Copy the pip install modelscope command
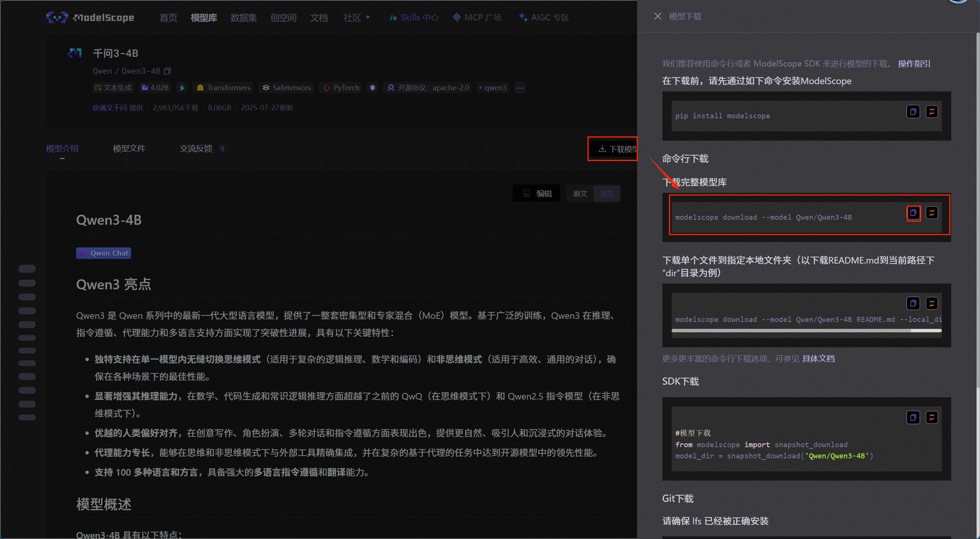This screenshot has height=539, width=980. 913,112
